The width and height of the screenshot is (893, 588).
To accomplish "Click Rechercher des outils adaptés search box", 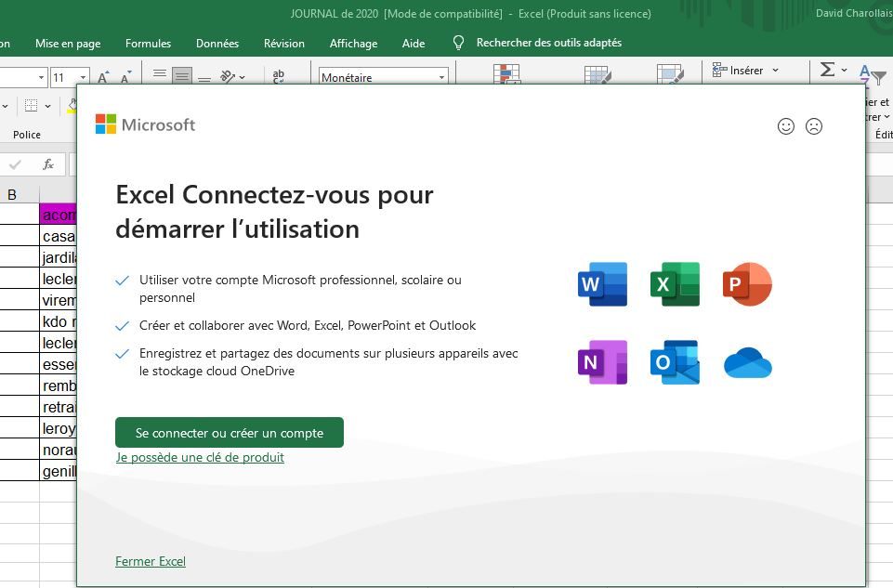I will pos(549,43).
